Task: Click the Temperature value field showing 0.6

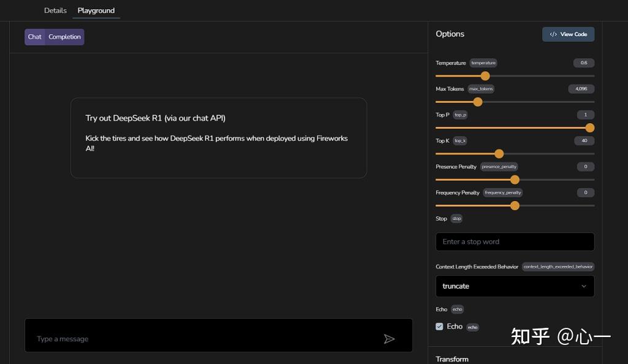Action: (x=584, y=63)
